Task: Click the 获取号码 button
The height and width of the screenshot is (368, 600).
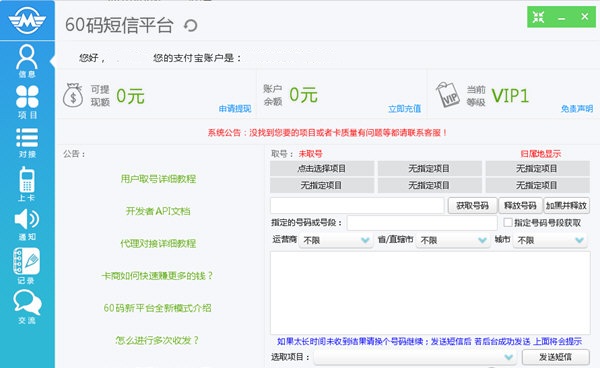Action: 473,205
